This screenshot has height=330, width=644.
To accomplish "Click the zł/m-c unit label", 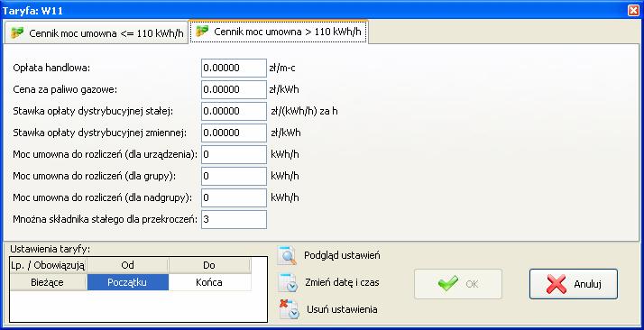I will 282,69.
